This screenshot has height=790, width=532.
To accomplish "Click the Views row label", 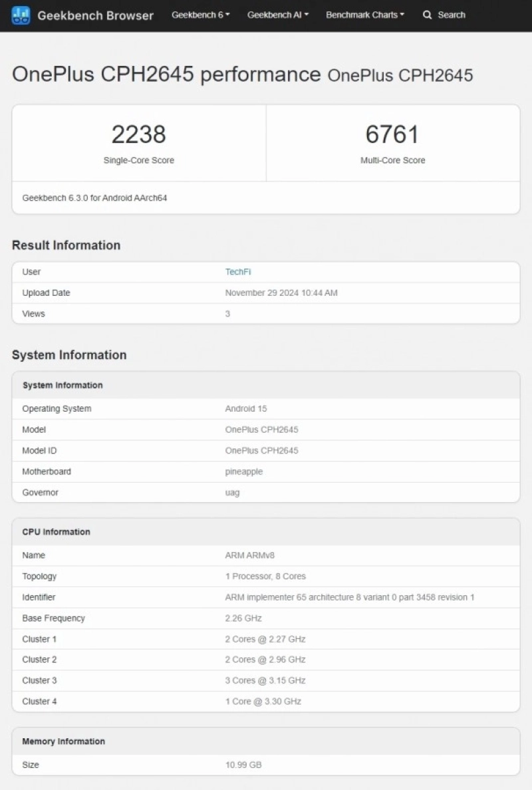I will pyautogui.click(x=33, y=314).
